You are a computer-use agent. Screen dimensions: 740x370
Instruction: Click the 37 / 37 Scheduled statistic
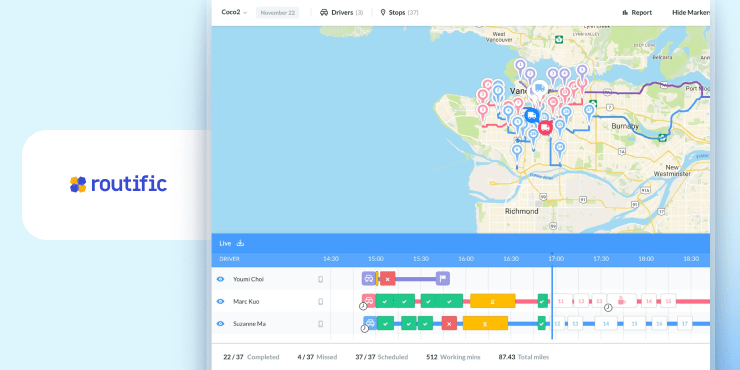tap(382, 357)
